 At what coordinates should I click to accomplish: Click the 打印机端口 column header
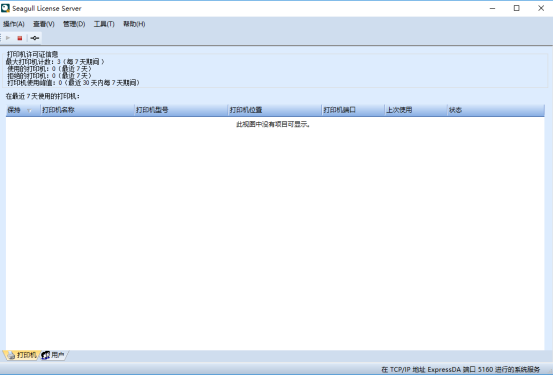click(353, 110)
